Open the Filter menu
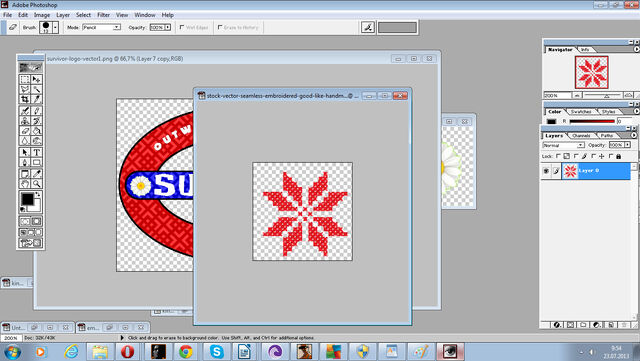Screen dimensions: 640x361 coord(103,15)
